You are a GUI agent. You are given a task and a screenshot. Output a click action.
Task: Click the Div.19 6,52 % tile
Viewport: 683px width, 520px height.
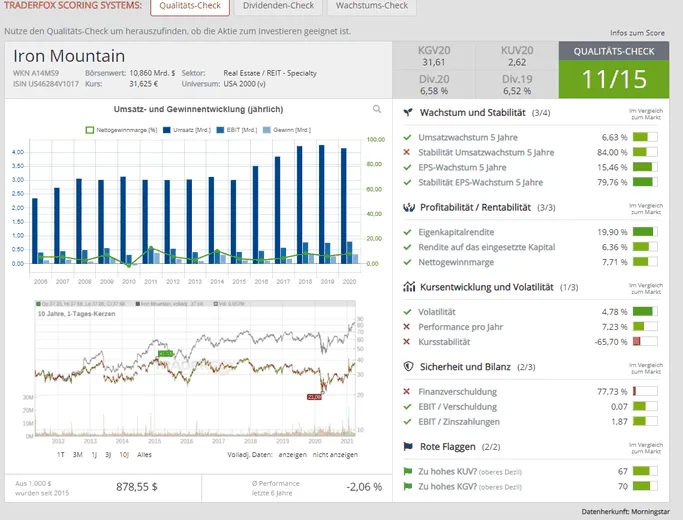point(517,84)
